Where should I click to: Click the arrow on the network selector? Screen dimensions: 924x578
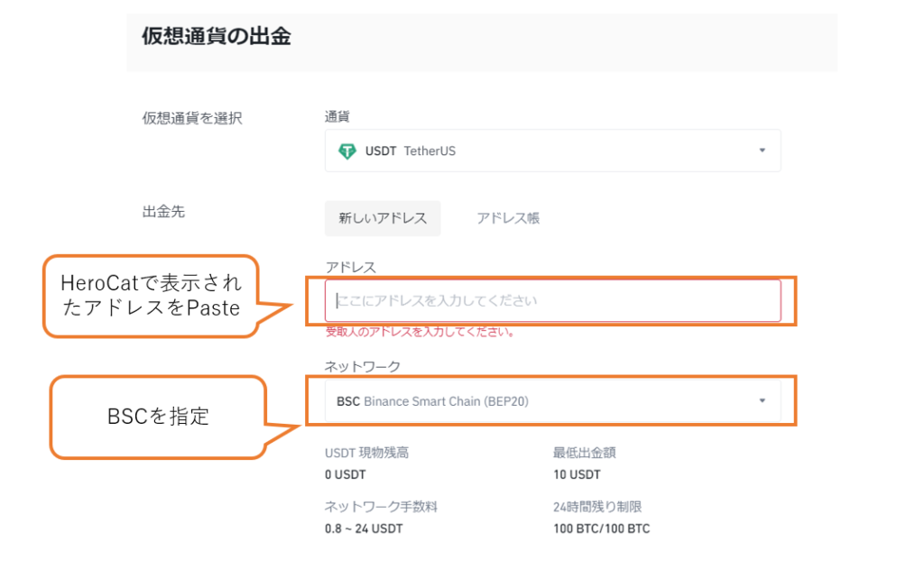762,400
